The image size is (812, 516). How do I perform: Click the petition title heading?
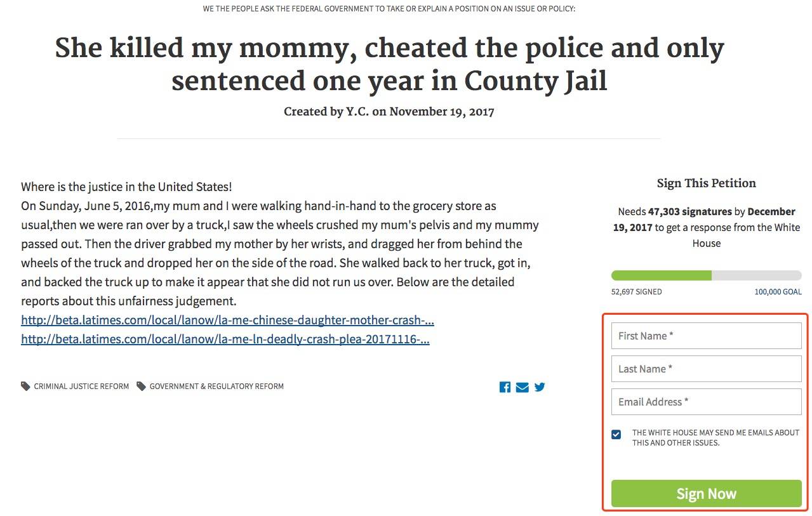click(x=389, y=64)
